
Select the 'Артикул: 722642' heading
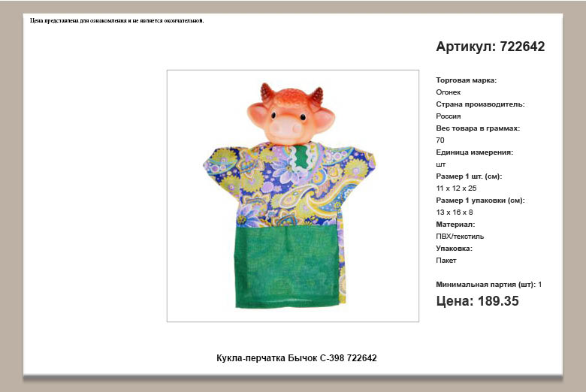[x=491, y=47]
